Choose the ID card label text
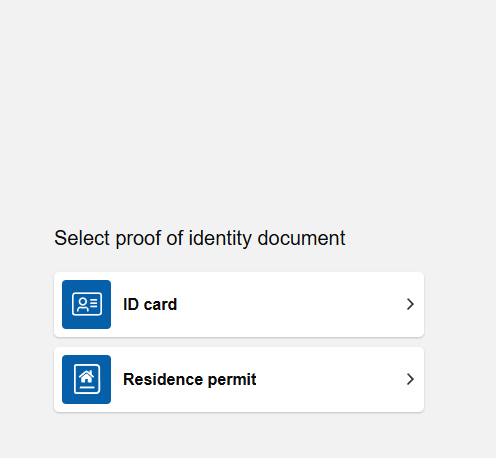496x458 pixels. coord(150,304)
